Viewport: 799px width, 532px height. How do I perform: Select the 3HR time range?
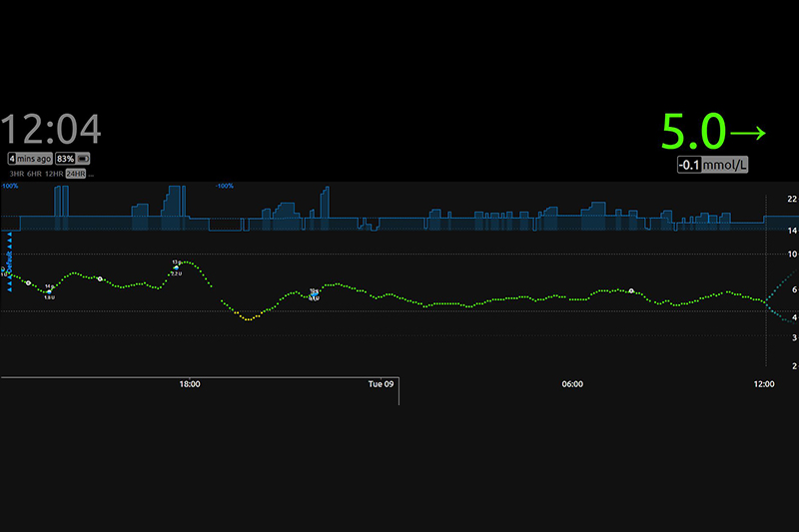pos(14,174)
